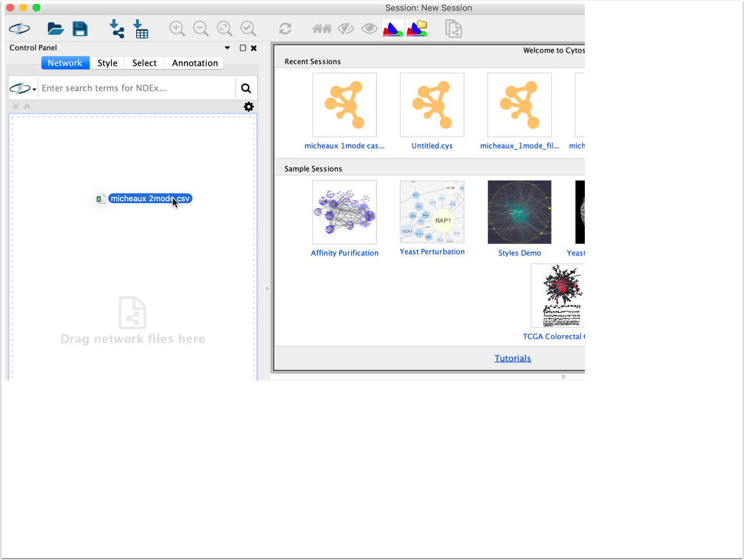Switch to the Network tab

click(65, 63)
